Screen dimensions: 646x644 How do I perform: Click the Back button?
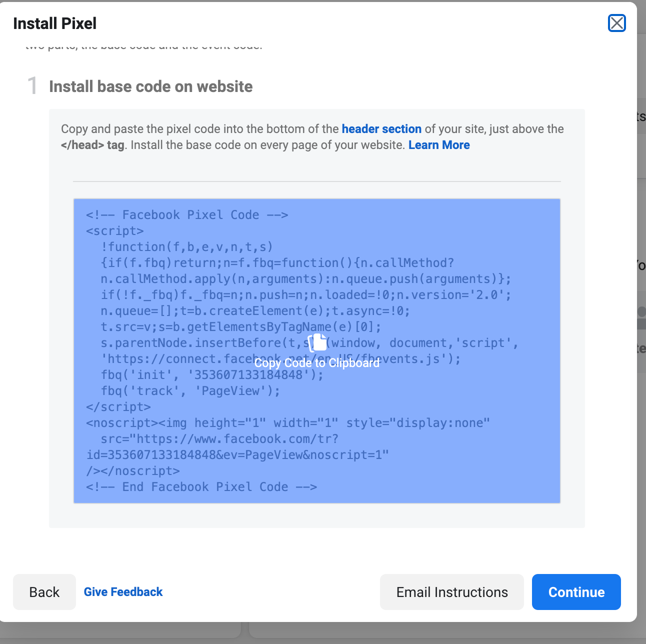(x=44, y=592)
